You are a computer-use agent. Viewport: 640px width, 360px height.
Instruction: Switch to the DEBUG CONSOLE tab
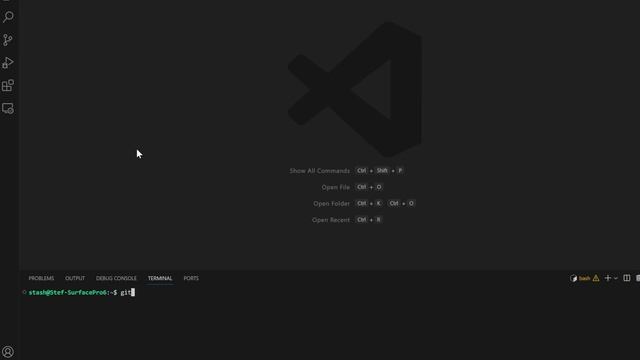tap(116, 278)
